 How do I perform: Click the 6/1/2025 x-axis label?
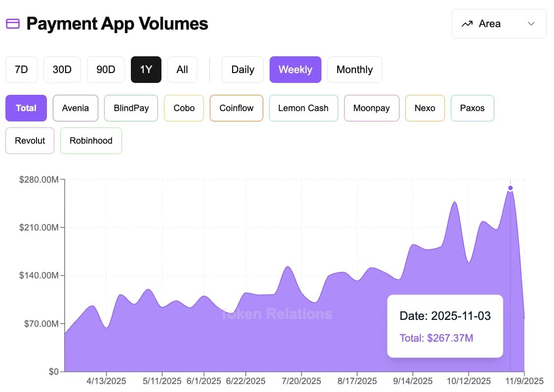pyautogui.click(x=204, y=381)
